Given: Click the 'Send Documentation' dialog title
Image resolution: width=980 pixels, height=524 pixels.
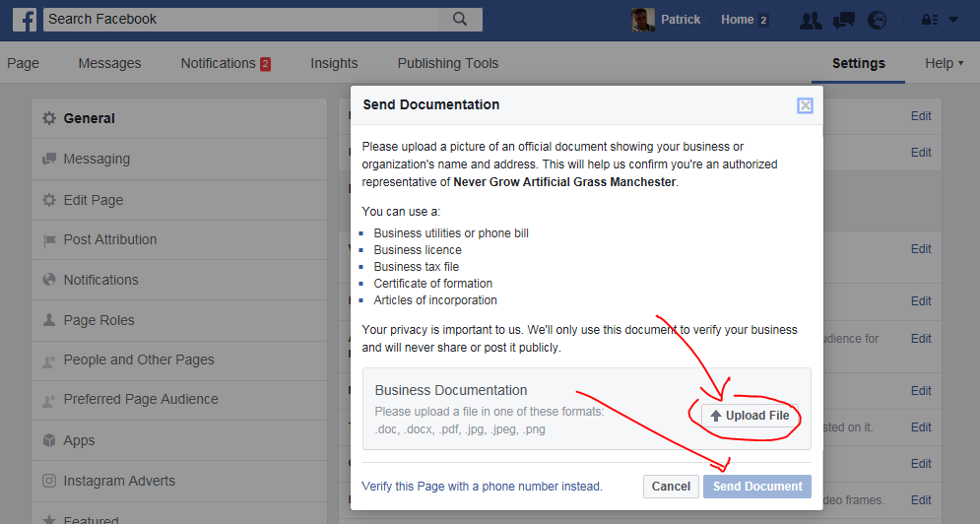Looking at the screenshot, I should [x=430, y=104].
